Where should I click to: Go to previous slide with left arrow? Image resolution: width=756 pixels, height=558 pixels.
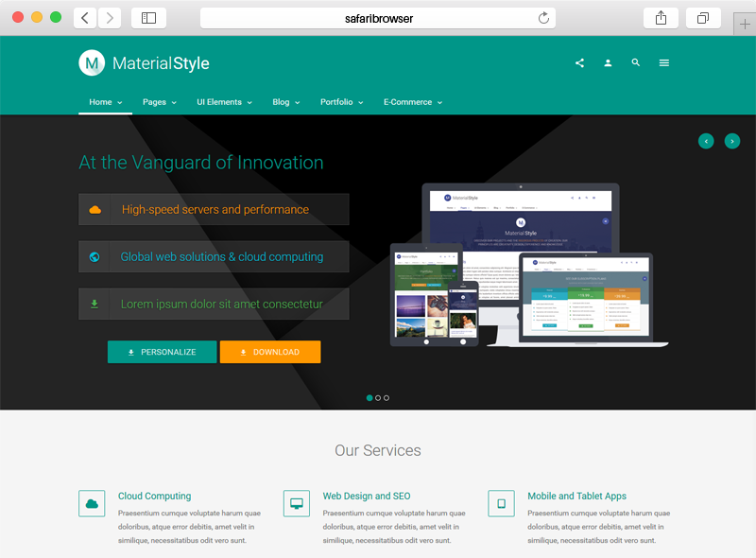pos(706,141)
